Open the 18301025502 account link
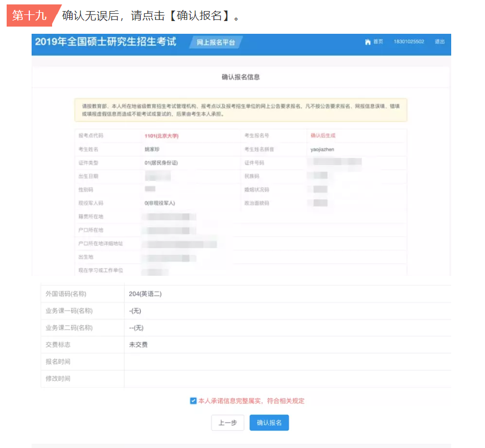The width and height of the screenshot is (485, 448). coord(409,42)
